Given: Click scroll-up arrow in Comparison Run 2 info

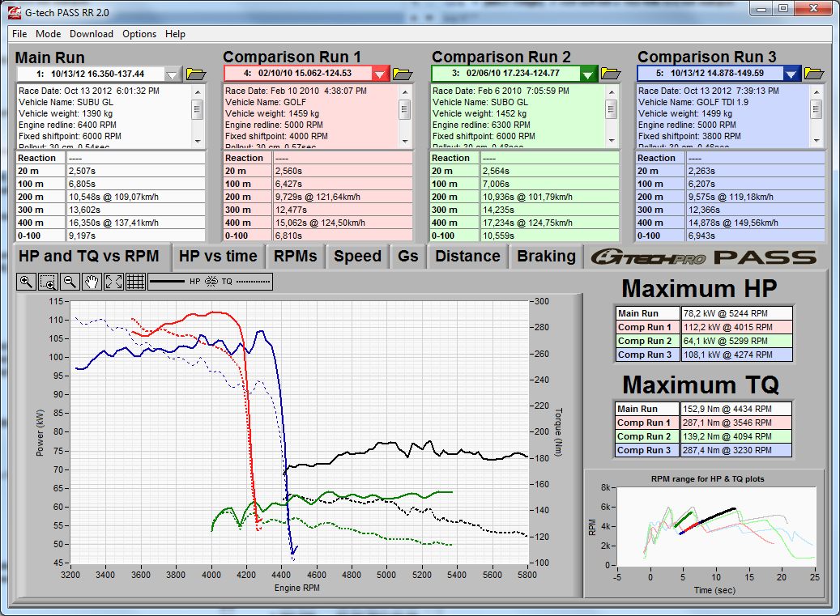Looking at the screenshot, I should point(612,92).
